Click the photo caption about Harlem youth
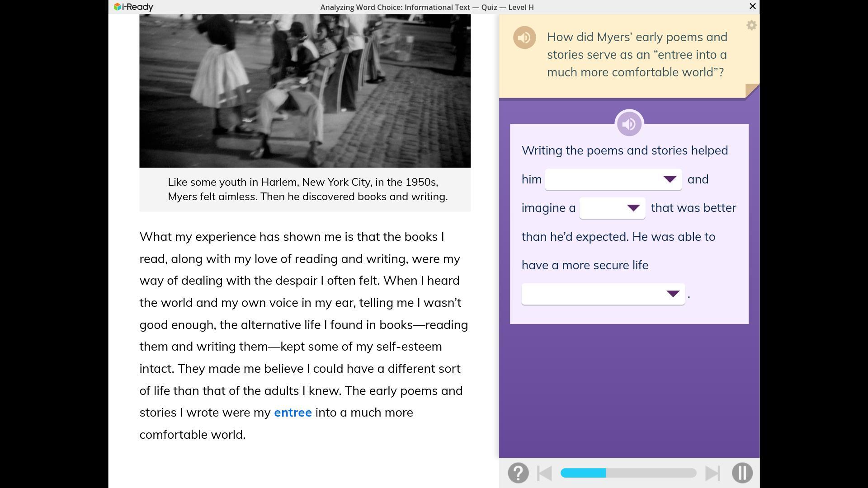 (x=307, y=189)
